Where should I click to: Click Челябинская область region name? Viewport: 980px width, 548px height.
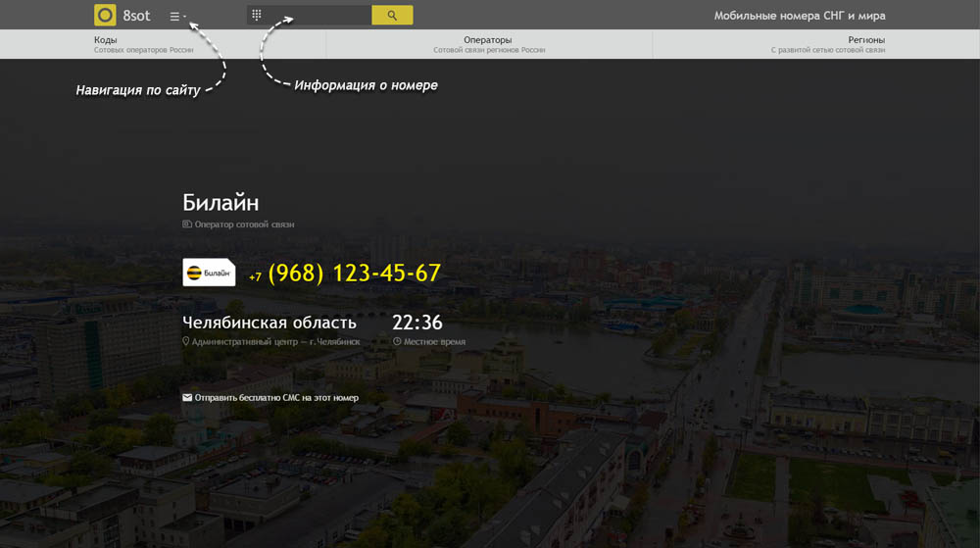pos(269,323)
